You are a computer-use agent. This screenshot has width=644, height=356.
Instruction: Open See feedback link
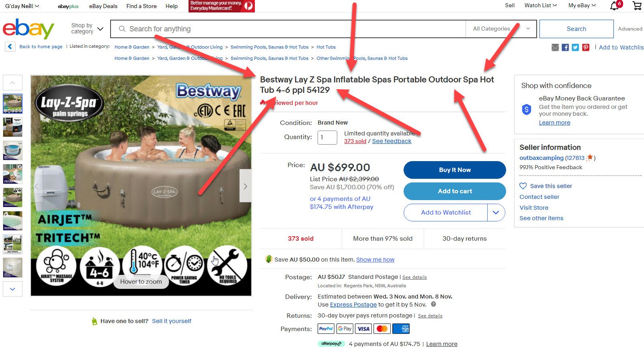[392, 141]
